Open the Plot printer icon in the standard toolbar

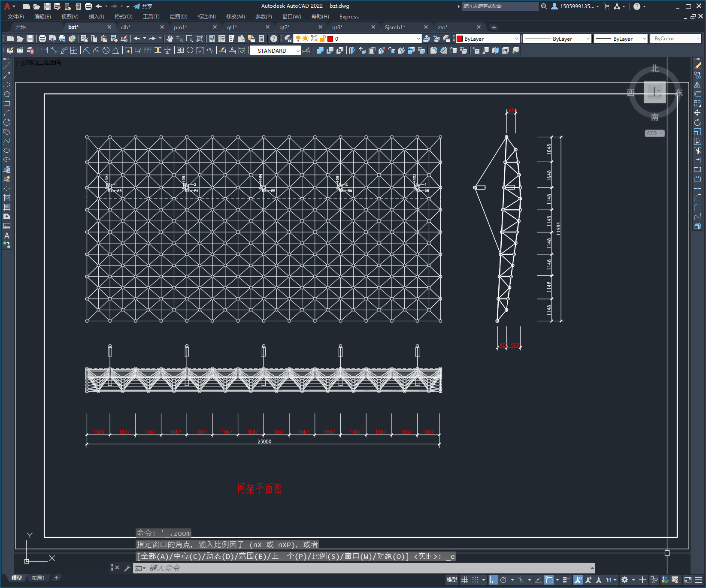pyautogui.click(x=42, y=39)
